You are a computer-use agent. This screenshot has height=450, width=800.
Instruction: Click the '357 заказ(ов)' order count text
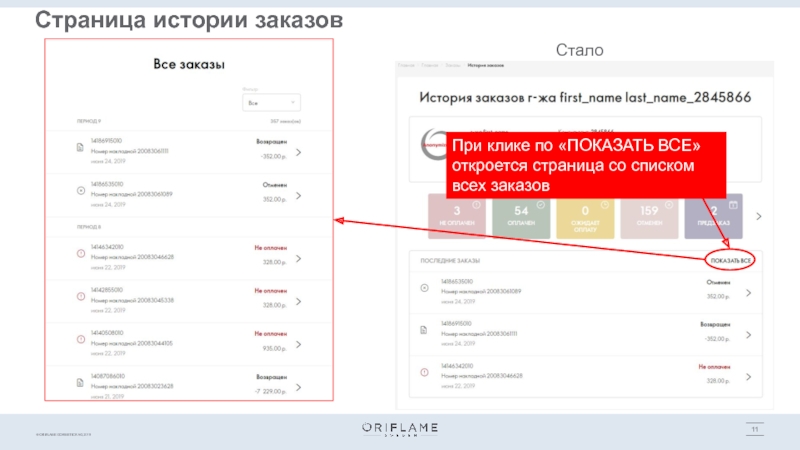coord(285,121)
